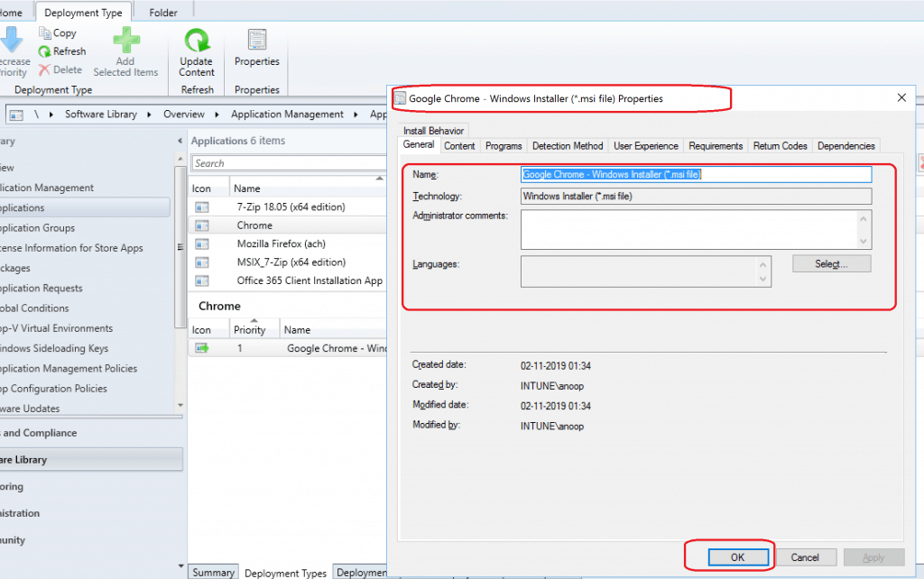Select App Configuration Policies node
The height and width of the screenshot is (579, 924).
53,388
